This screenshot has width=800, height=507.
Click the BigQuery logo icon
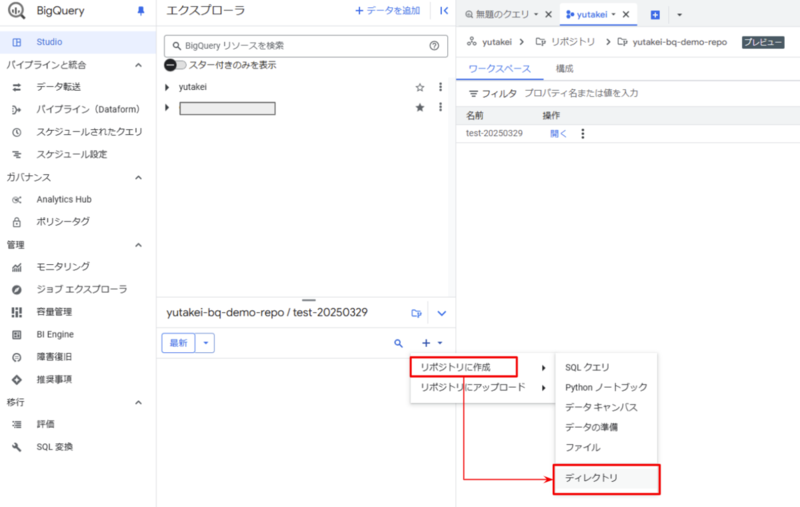[x=16, y=11]
